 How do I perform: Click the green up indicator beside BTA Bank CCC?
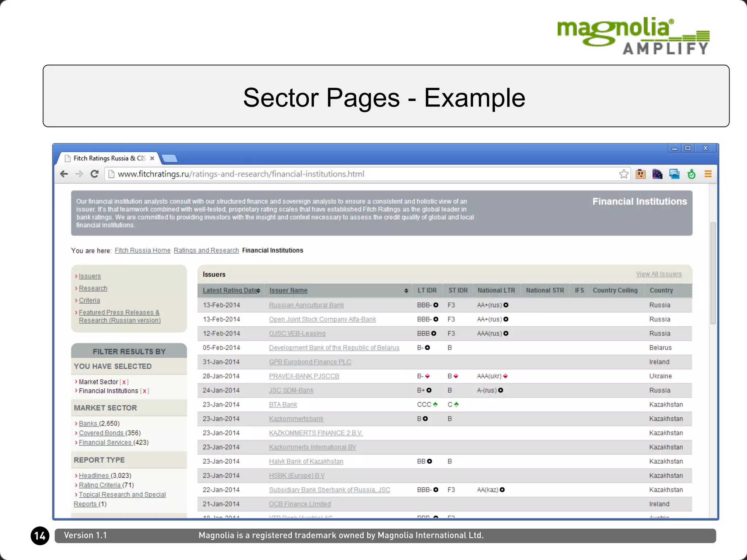435,405
